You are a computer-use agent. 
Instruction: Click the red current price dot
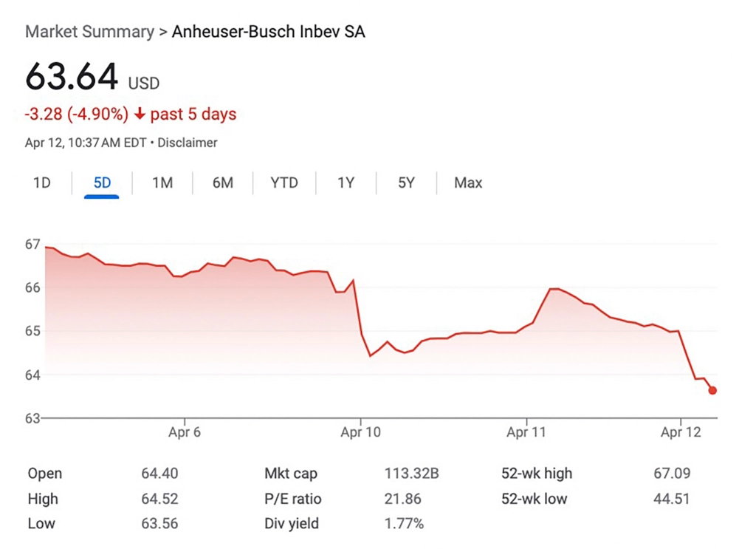tap(712, 391)
